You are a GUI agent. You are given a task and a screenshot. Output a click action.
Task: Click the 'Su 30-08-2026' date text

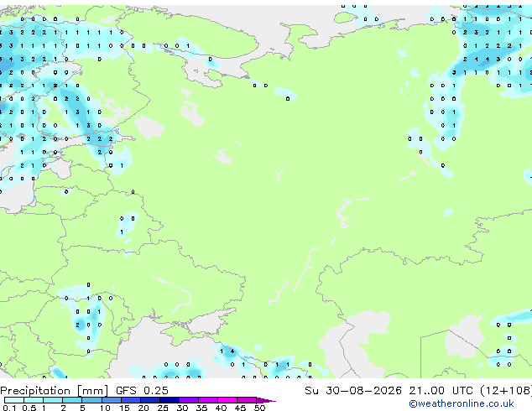(x=353, y=391)
